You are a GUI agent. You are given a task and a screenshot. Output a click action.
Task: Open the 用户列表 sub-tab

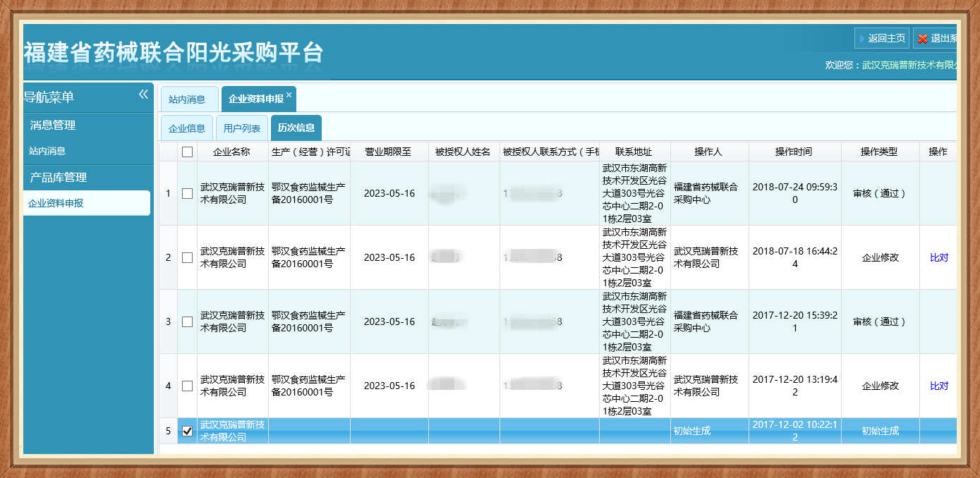[242, 128]
